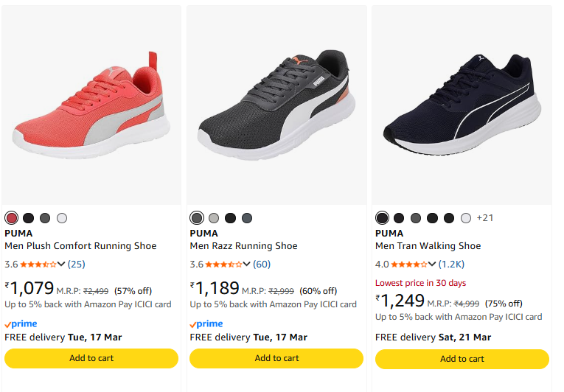Click Prime badge under Razz Running Shoe

[206, 324]
